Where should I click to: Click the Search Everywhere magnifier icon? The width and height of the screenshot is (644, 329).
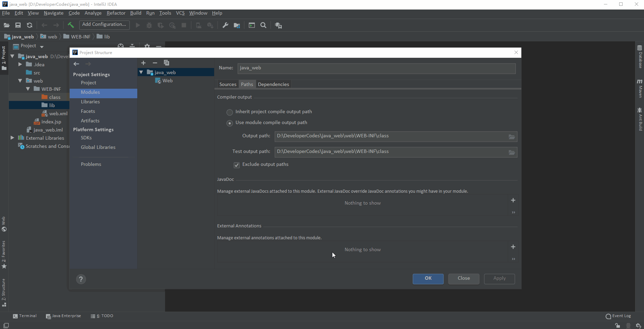click(x=263, y=25)
